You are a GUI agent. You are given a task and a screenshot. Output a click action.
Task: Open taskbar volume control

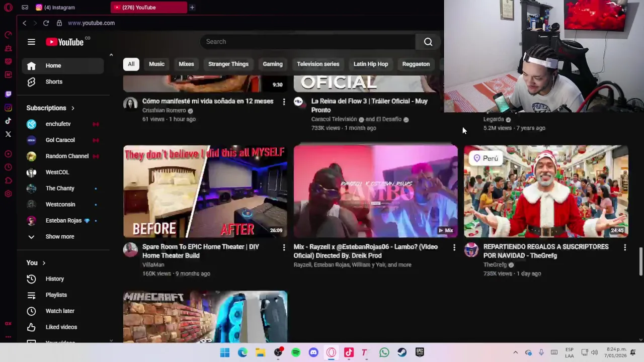[594, 352]
